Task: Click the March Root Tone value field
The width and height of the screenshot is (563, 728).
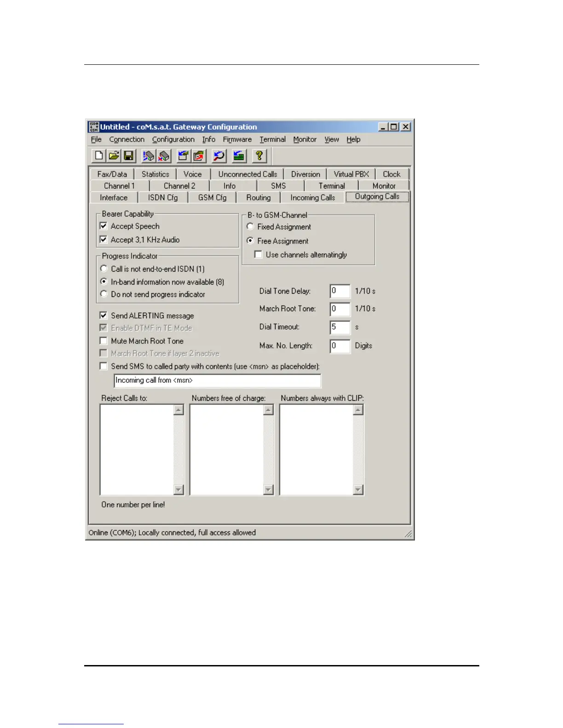Action: 340,309
